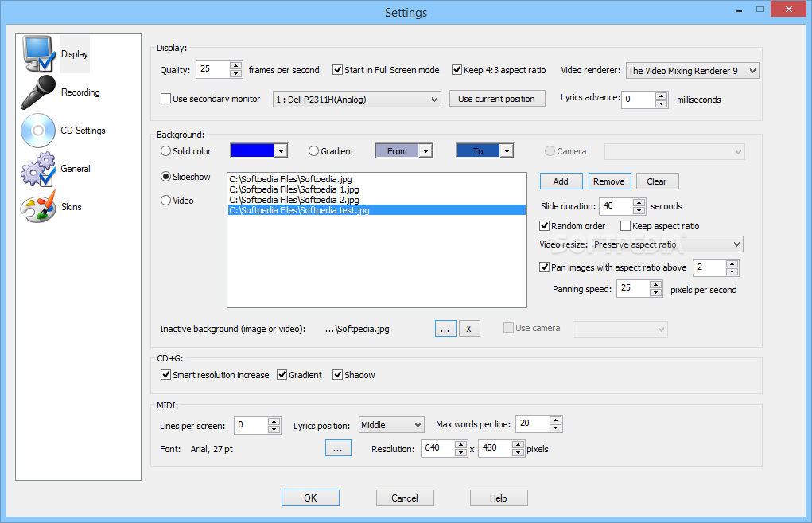Click the Quality frames input field

(x=213, y=69)
